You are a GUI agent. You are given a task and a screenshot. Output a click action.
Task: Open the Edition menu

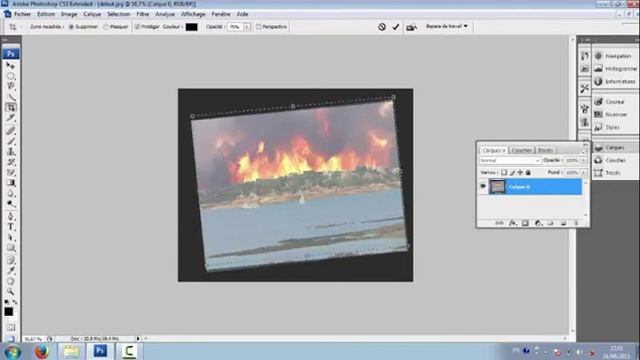pyautogui.click(x=46, y=14)
